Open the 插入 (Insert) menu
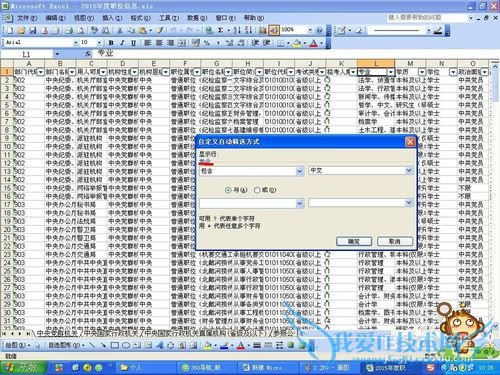500x375 pixels. pos(112,18)
